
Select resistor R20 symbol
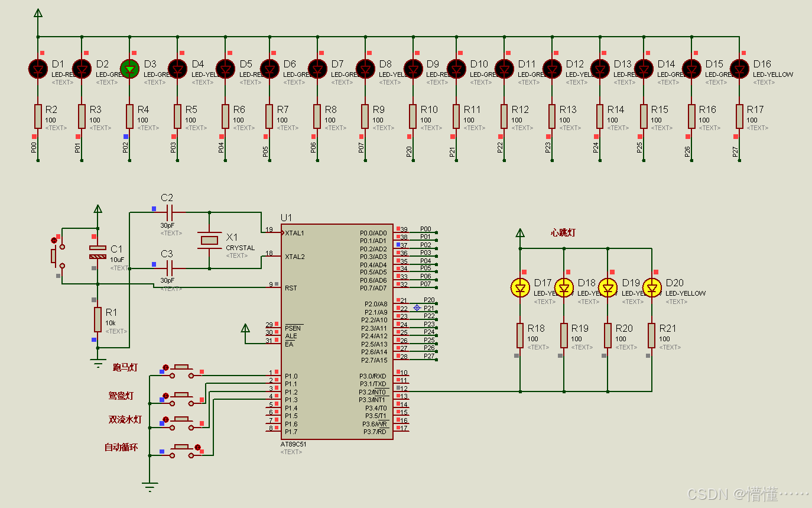pyautogui.click(x=608, y=335)
